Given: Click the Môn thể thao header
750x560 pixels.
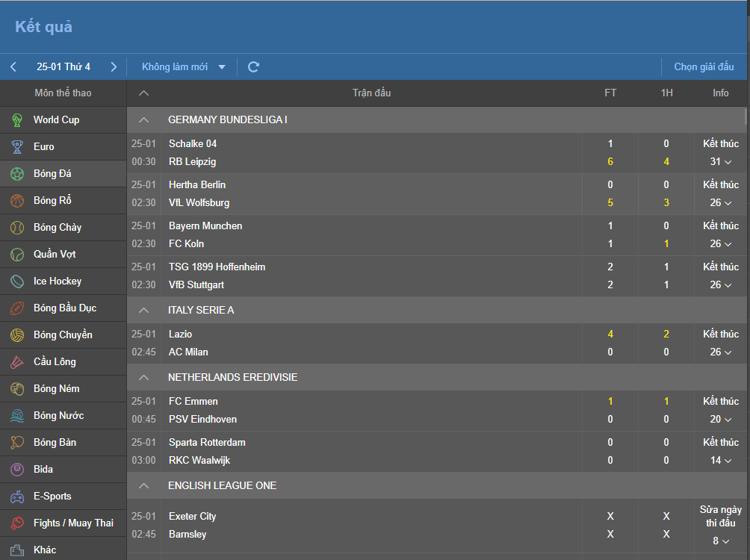Looking at the screenshot, I should 63,93.
